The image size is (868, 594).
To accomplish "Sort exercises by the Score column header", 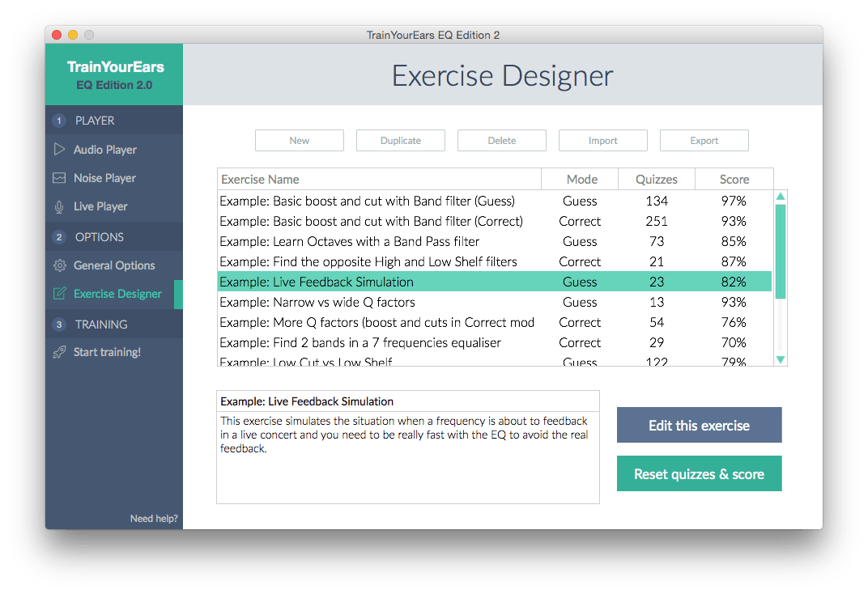I will click(x=734, y=179).
